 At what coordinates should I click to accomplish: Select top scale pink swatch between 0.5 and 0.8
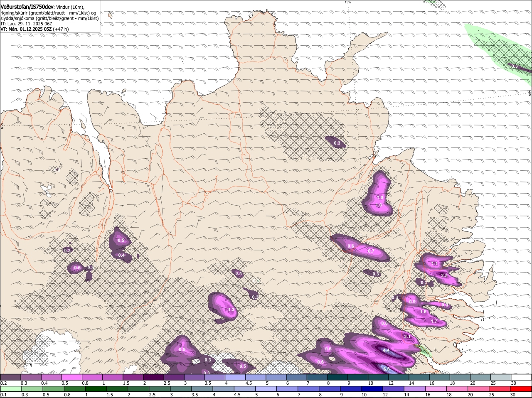tap(72, 377)
